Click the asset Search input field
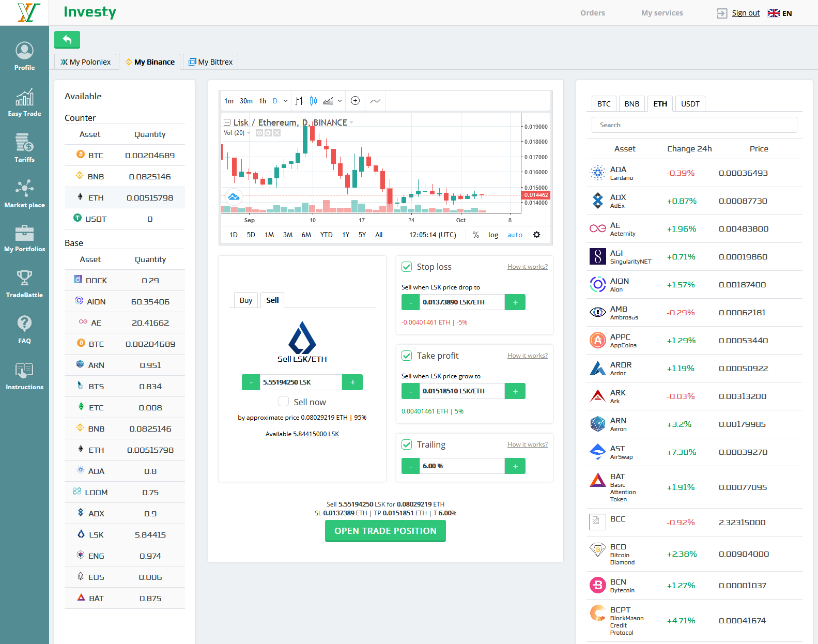The image size is (818, 644). pos(694,125)
